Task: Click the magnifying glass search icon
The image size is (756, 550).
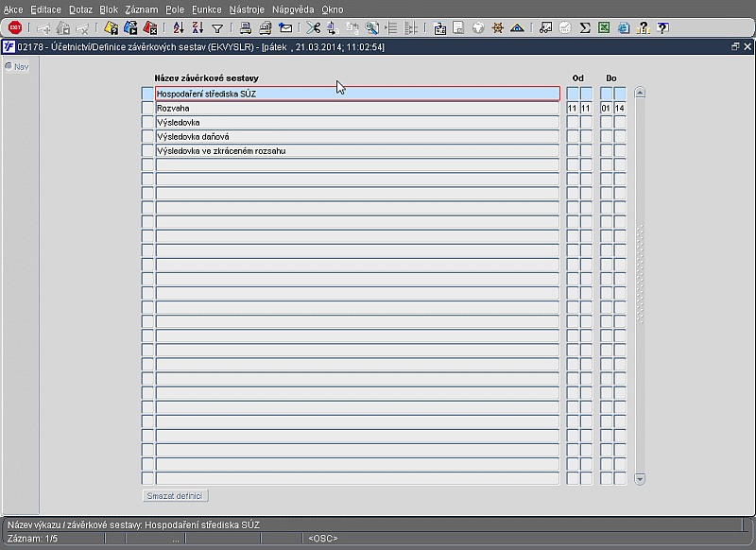Action: pyautogui.click(x=371, y=27)
